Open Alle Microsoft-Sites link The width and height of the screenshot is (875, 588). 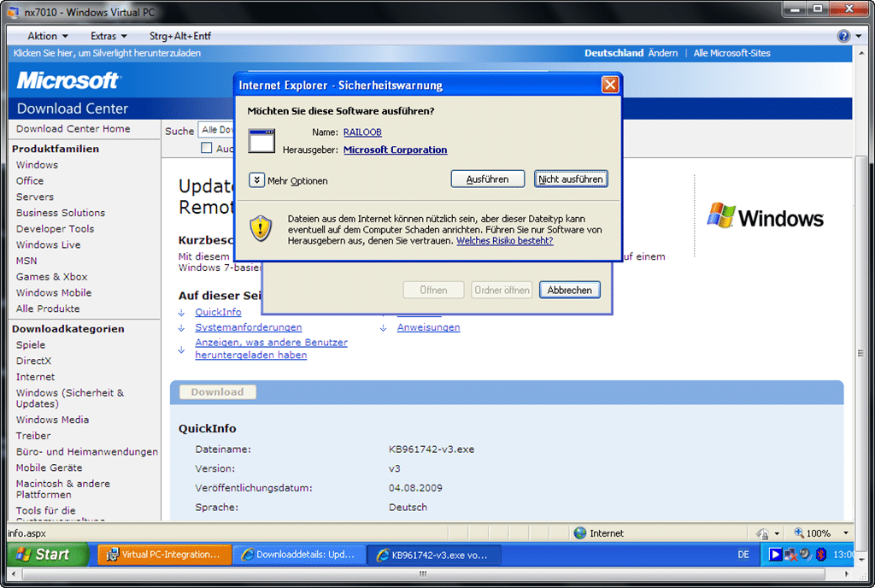(x=731, y=53)
